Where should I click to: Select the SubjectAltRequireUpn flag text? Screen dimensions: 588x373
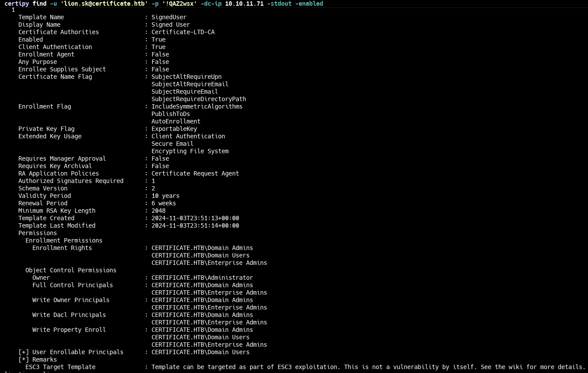tap(186, 77)
